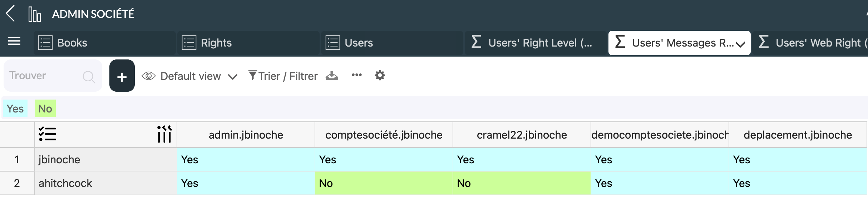Click jbinoche's Yes cell under admin.jbinoche

click(x=246, y=159)
